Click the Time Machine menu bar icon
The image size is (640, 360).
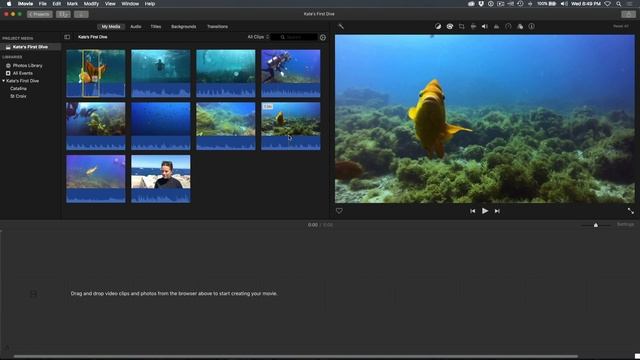[x=520, y=4]
